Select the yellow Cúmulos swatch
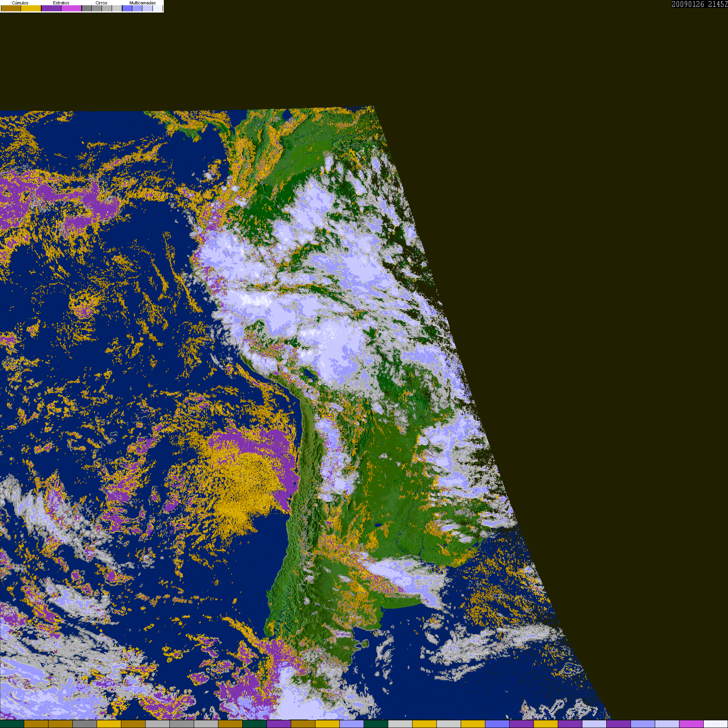 point(31,8)
